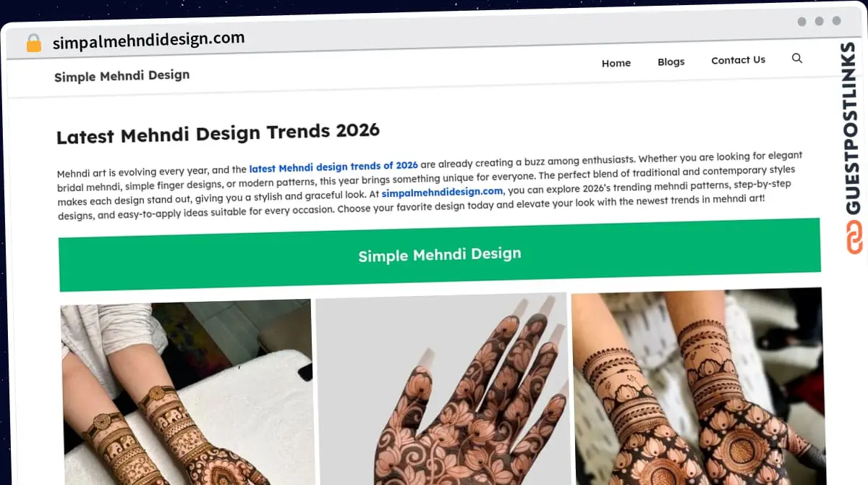Go to the Contact Us page
Screen dimensions: 868x485
click(x=738, y=60)
